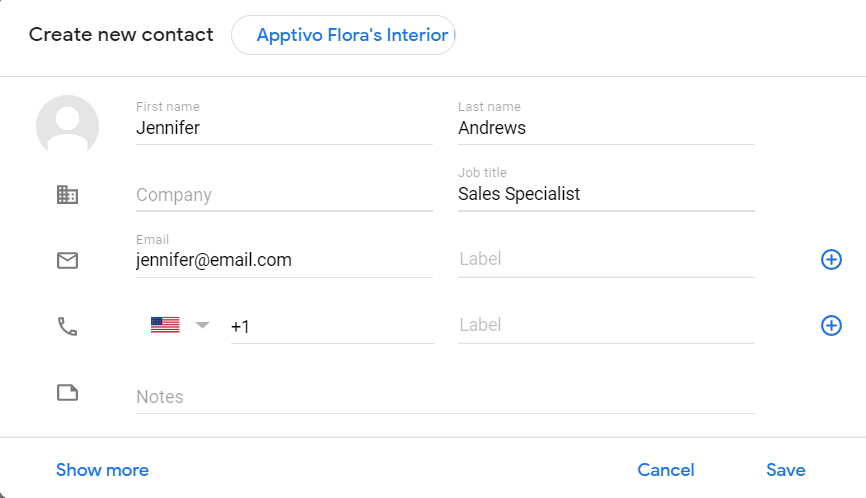Expand form with Show more

102,470
